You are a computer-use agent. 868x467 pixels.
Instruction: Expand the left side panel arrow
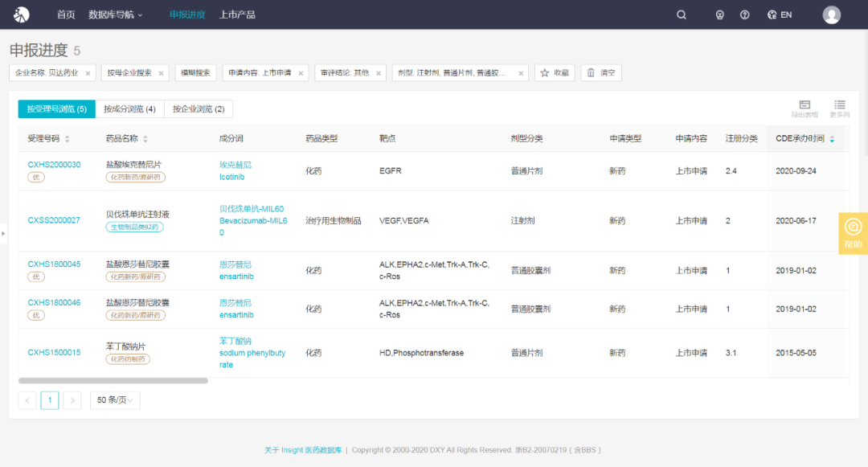(x=2, y=233)
